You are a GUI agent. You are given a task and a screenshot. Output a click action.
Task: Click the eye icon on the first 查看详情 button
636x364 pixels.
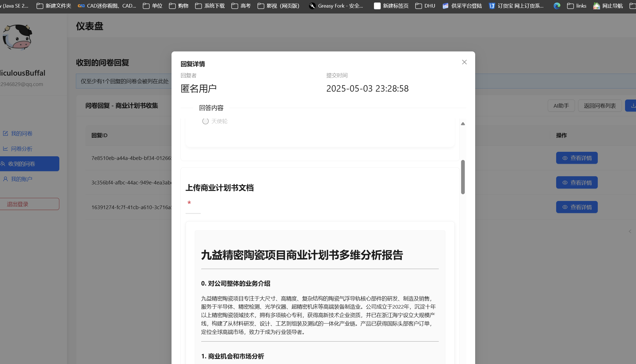(565, 158)
